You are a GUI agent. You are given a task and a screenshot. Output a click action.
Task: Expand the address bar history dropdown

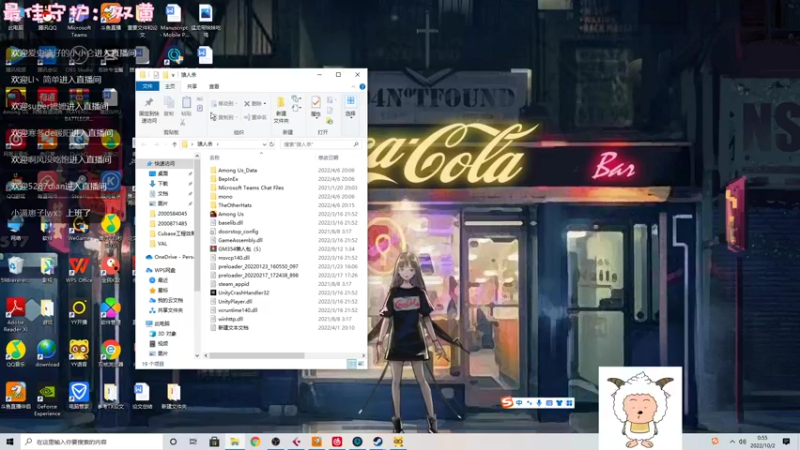coord(264,144)
